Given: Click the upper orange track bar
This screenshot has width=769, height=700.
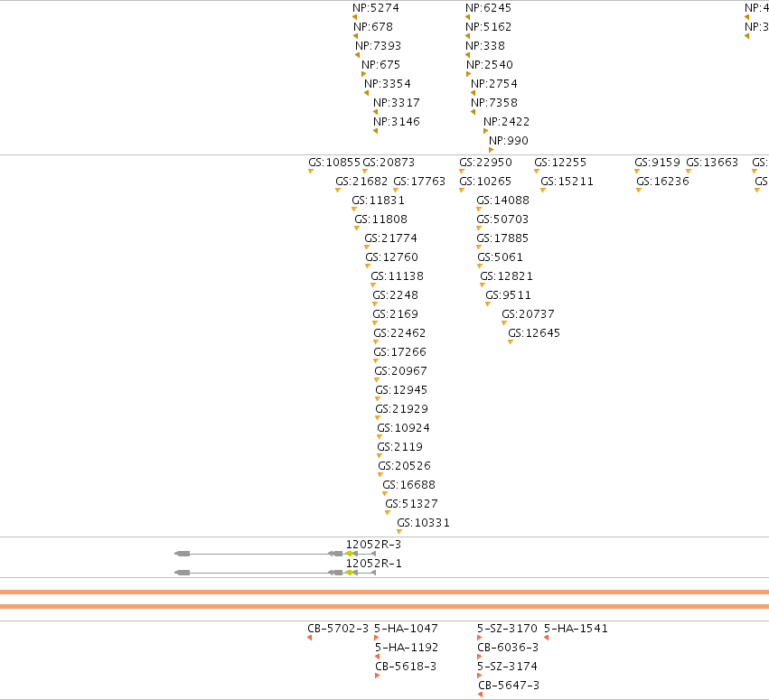Looking at the screenshot, I should 385,593.
